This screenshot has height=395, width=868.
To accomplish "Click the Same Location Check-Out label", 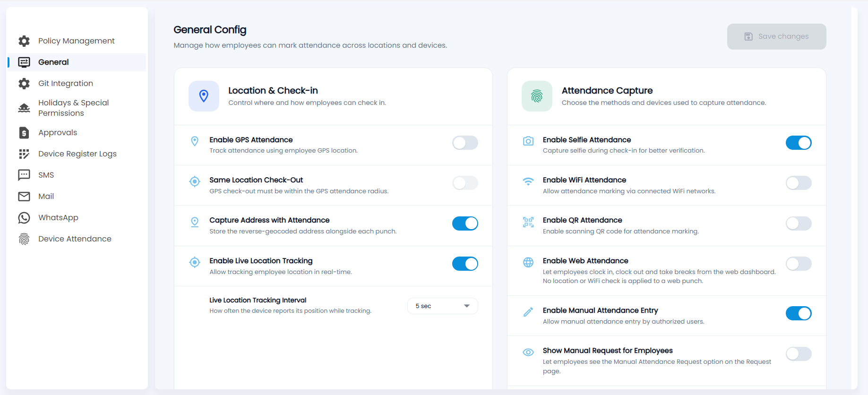I will click(x=256, y=180).
